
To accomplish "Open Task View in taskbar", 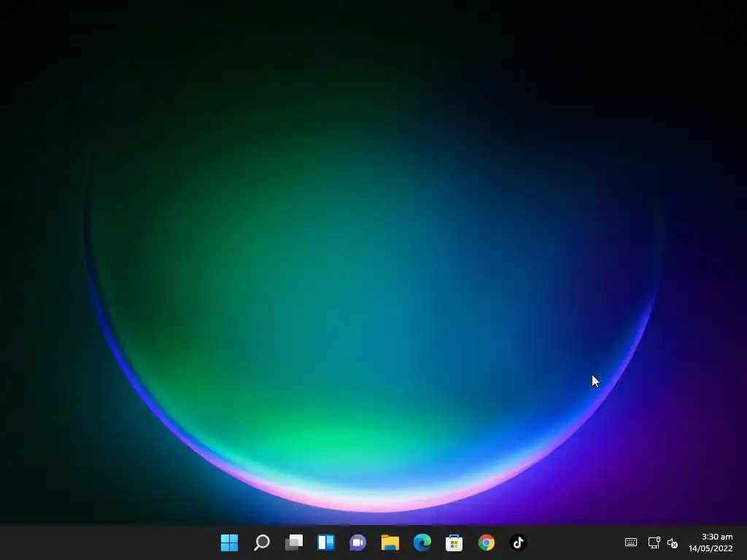I will [x=293, y=542].
